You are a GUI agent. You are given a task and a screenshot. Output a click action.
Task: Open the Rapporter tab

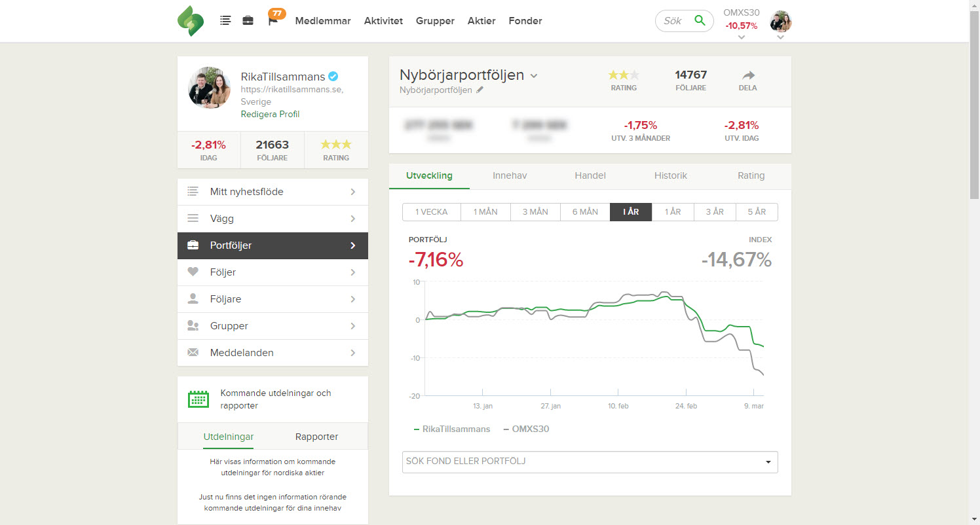316,437
